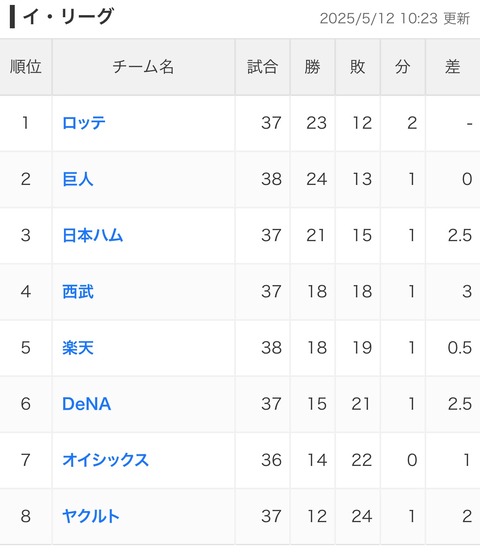
Task: Click 日本ハム's games-behind value 2.5
Action: click(460, 235)
